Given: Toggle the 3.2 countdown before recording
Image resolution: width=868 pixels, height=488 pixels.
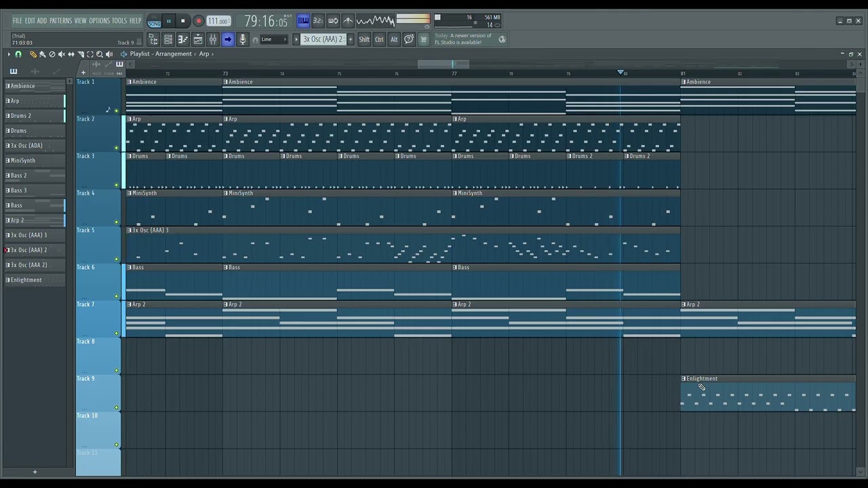Looking at the screenshot, I should pos(318,21).
